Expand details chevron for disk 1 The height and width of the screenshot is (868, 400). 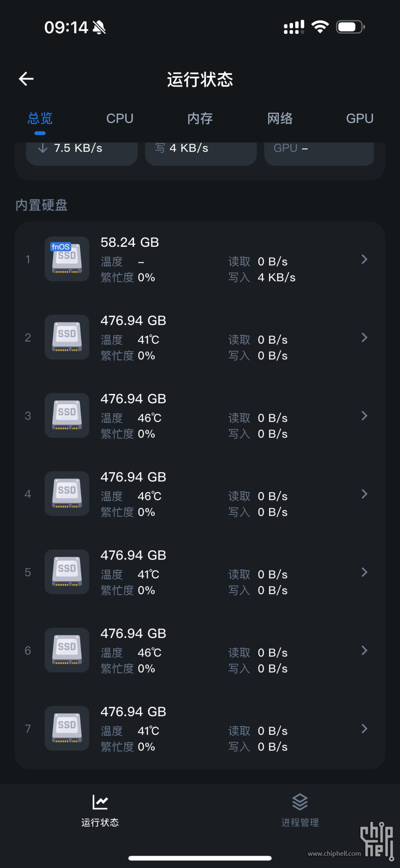pyautogui.click(x=364, y=259)
